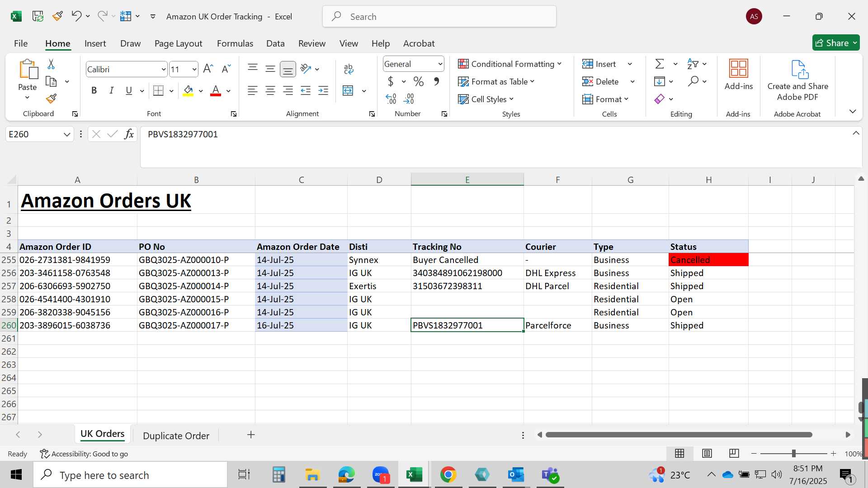Click the Sort and Filter icon

(x=693, y=64)
